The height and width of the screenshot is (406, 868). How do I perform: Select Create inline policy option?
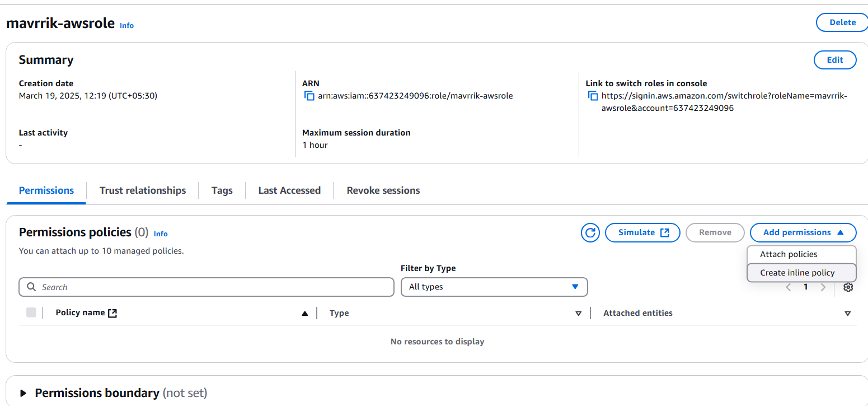point(797,273)
